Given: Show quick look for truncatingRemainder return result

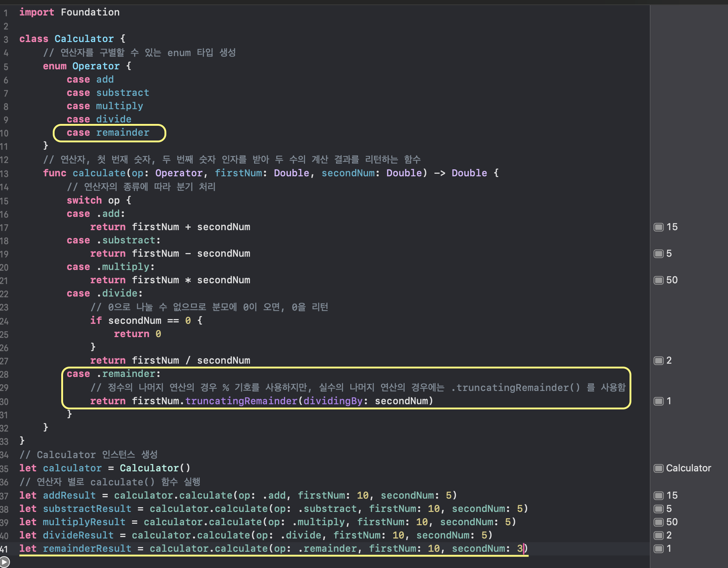Looking at the screenshot, I should click(658, 401).
